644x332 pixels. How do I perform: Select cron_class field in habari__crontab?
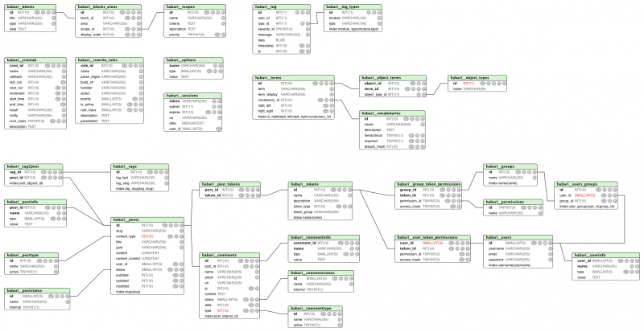pos(35,121)
